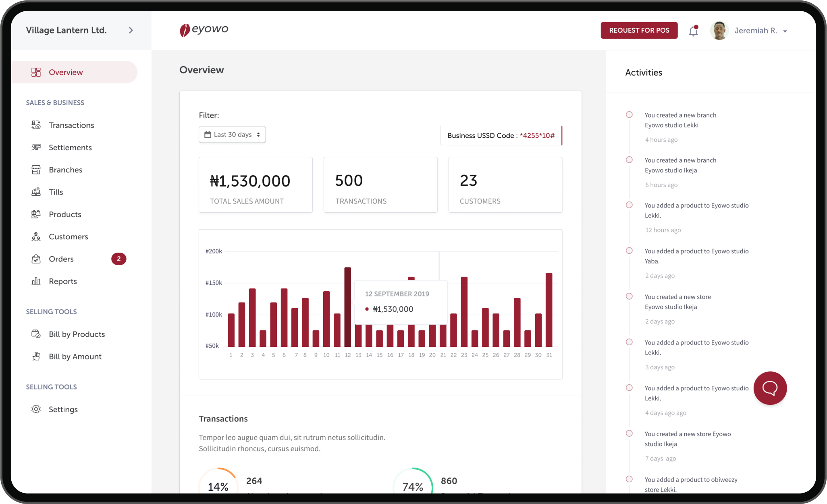This screenshot has width=827, height=504.
Task: Click the Settlements sidebar icon
Action: (x=36, y=147)
